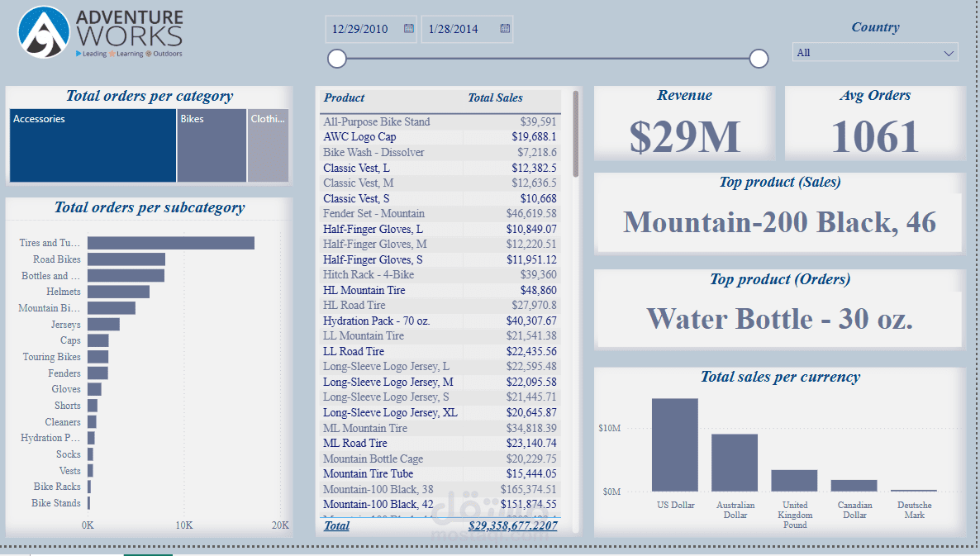Click the Total orders per subcategory title
The width and height of the screenshot is (980, 556).
pos(150,208)
